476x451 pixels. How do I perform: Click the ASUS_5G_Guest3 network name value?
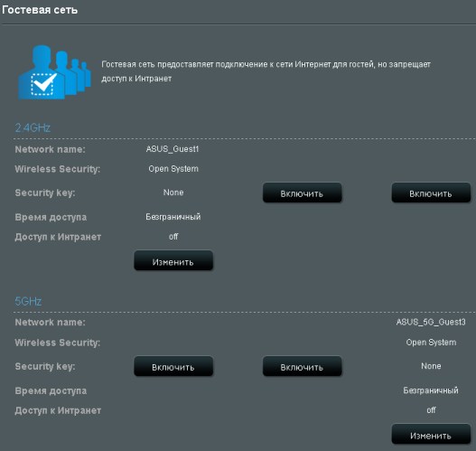point(431,323)
